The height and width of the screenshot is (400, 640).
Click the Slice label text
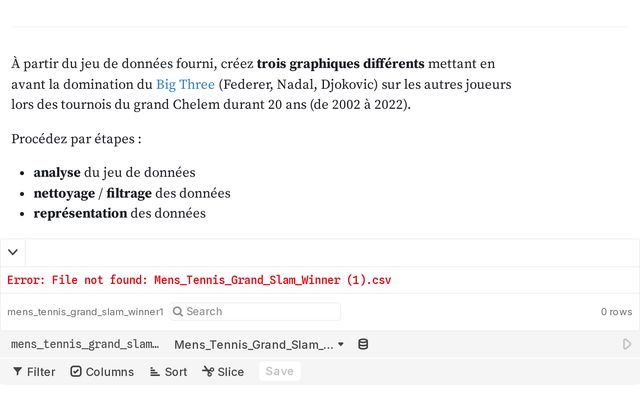pos(231,372)
